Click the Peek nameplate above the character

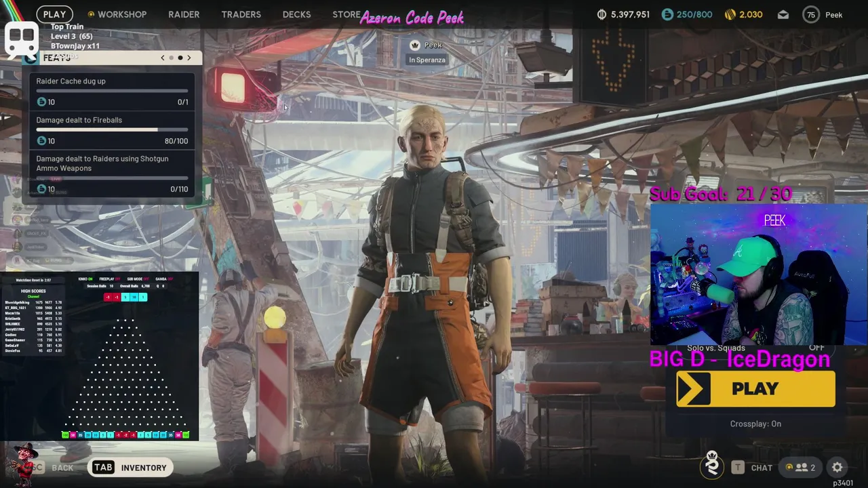click(x=433, y=45)
